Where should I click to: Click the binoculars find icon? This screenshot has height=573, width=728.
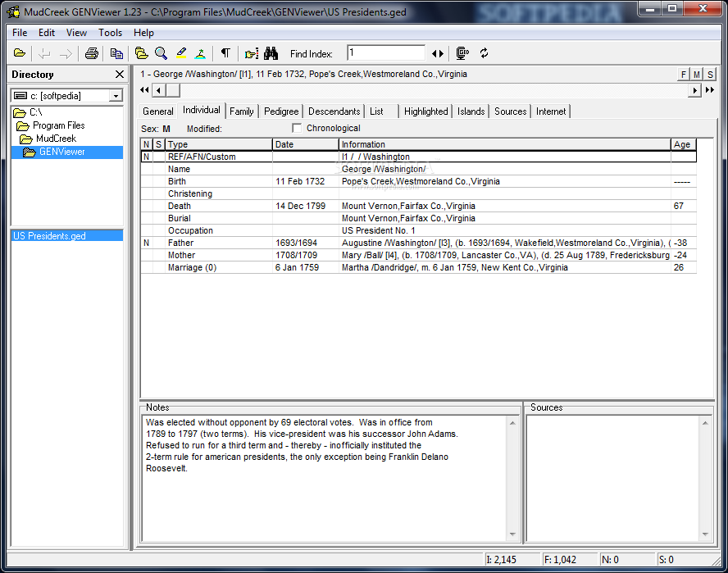pyautogui.click(x=271, y=53)
